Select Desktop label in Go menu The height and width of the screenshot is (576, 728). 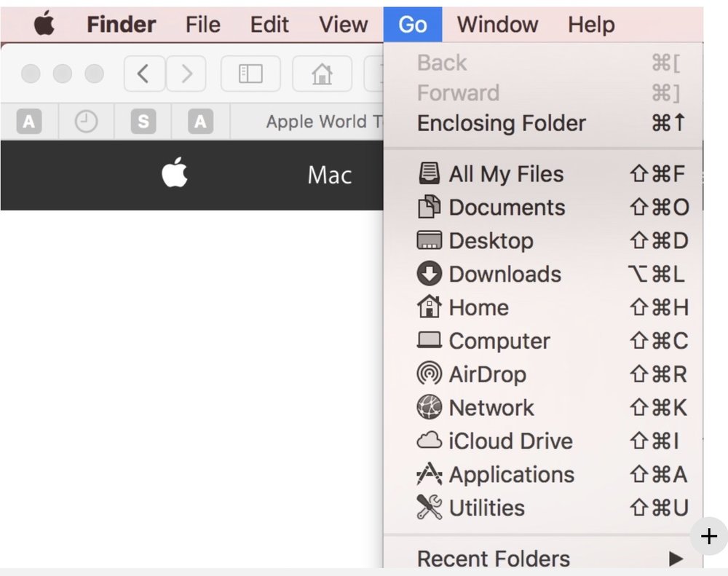pyautogui.click(x=491, y=242)
